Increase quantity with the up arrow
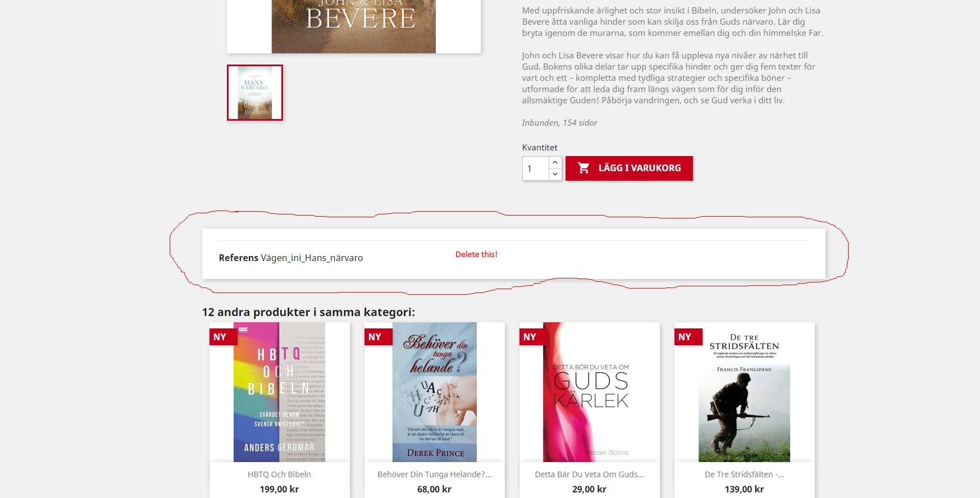Image resolution: width=980 pixels, height=498 pixels. click(x=555, y=162)
